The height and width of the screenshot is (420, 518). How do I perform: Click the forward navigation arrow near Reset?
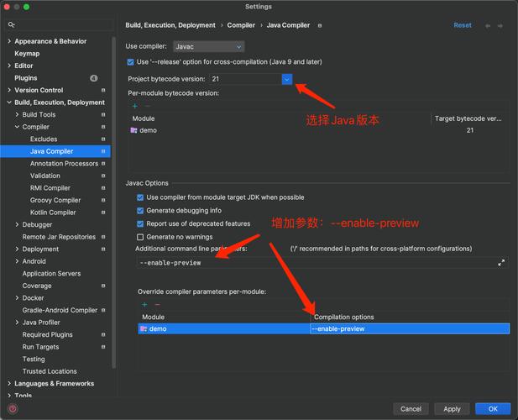[502, 25]
